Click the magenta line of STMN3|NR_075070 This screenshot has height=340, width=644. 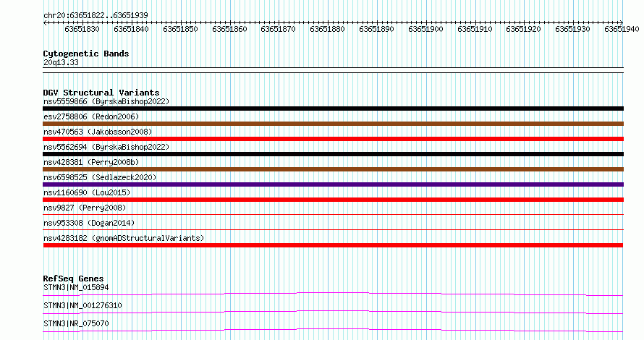point(333,330)
